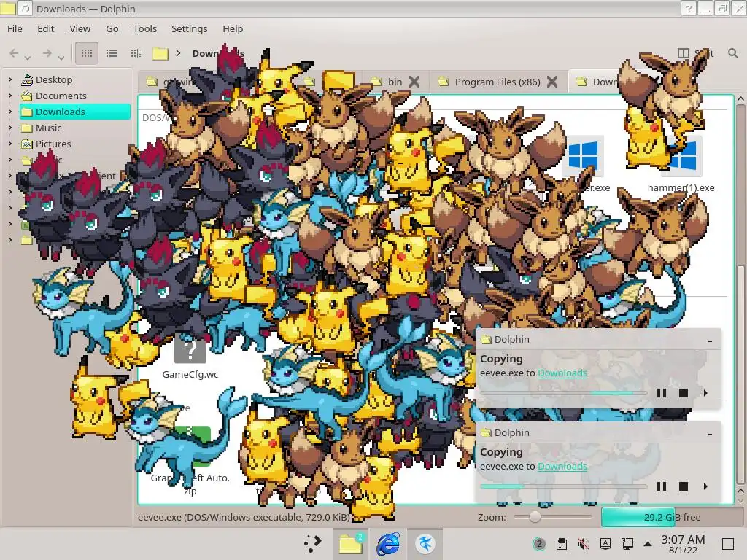Viewport: 747px width, 560px height.
Task: Go forward with the forward arrow
Action: 47,52
